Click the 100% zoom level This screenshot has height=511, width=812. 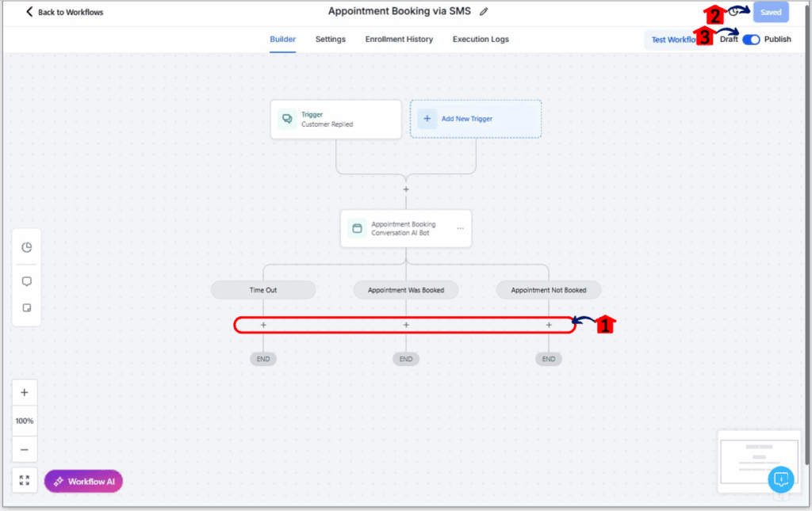pyautogui.click(x=25, y=421)
